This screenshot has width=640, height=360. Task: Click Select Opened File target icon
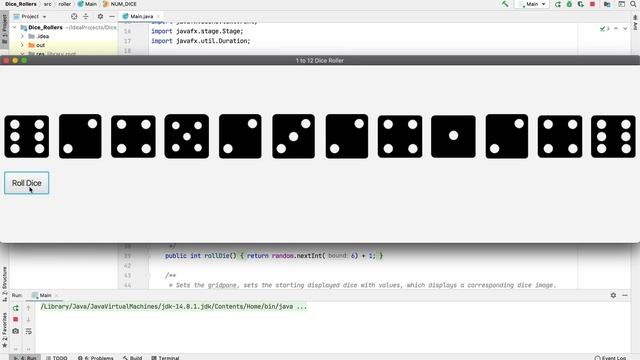[x=74, y=16]
